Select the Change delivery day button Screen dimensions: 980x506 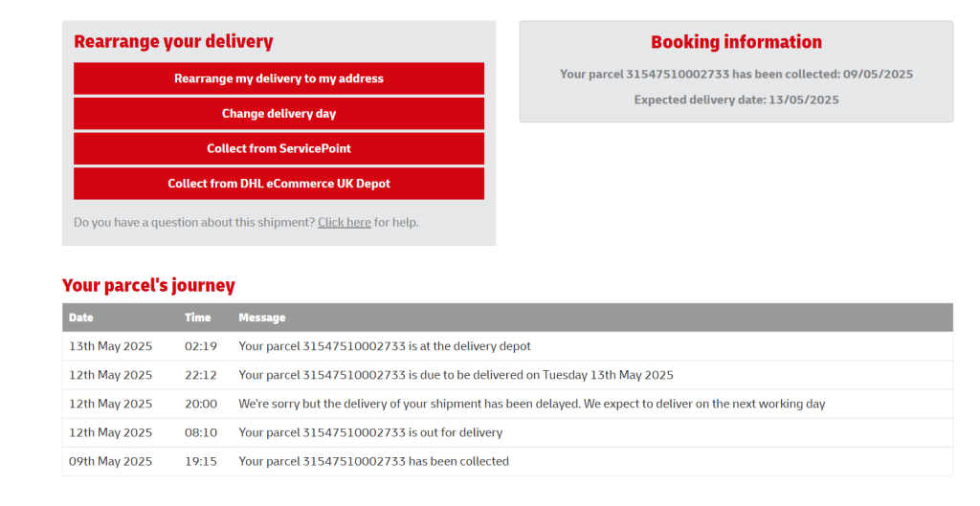(x=278, y=114)
